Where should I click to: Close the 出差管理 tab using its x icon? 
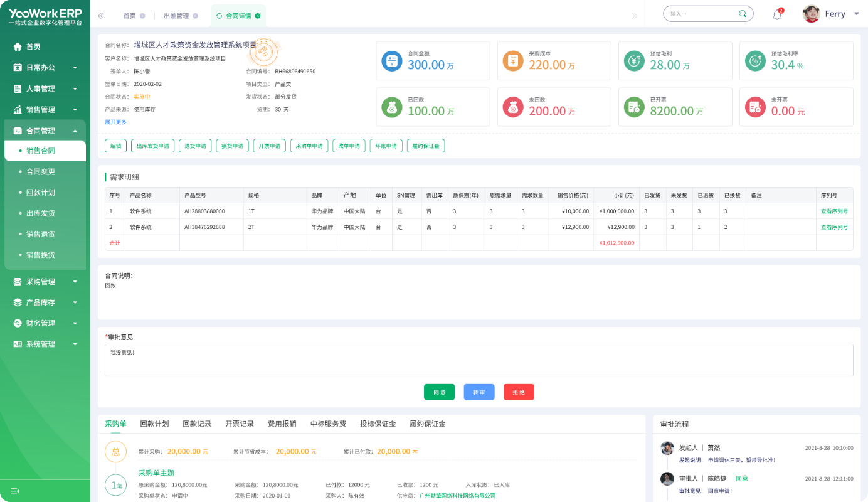pyautogui.click(x=195, y=16)
